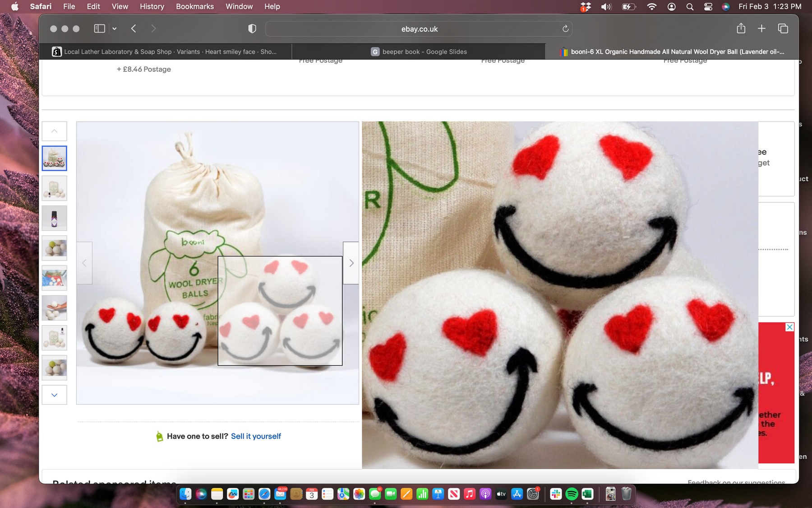Open the Safari share button

pos(741,28)
